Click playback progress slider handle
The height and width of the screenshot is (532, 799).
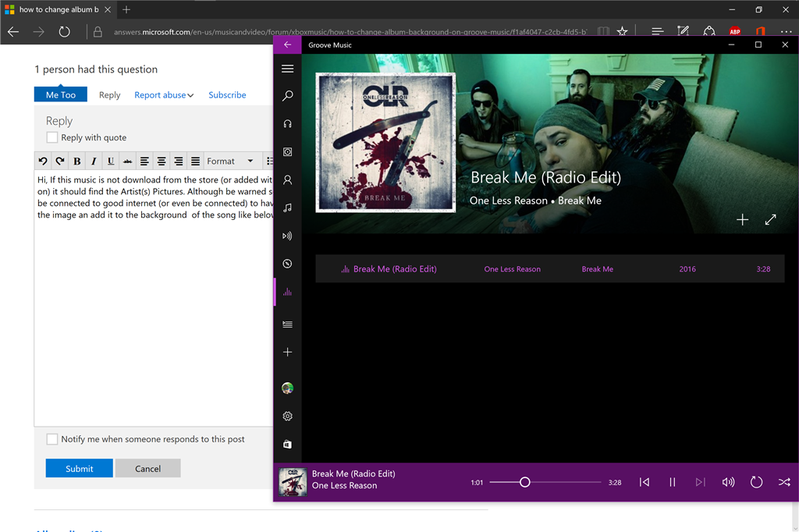pyautogui.click(x=525, y=482)
